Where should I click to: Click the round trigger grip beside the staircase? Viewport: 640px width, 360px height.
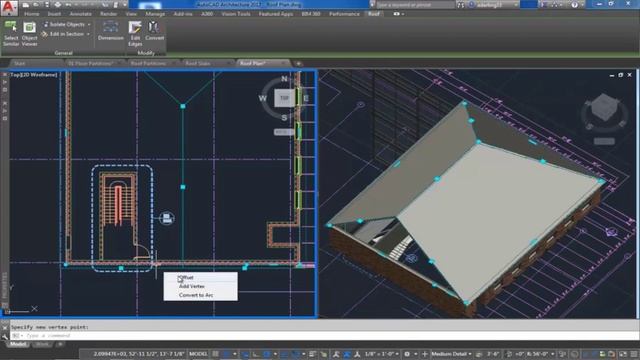[x=167, y=218]
